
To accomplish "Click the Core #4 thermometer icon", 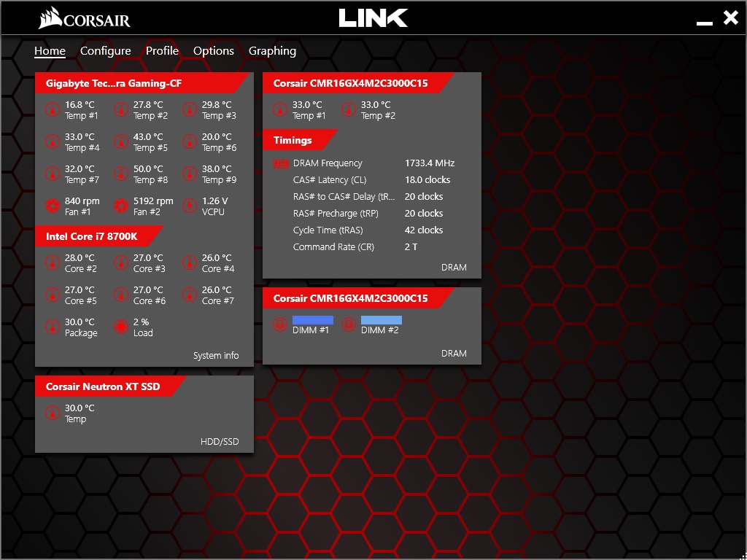I will click(x=190, y=262).
